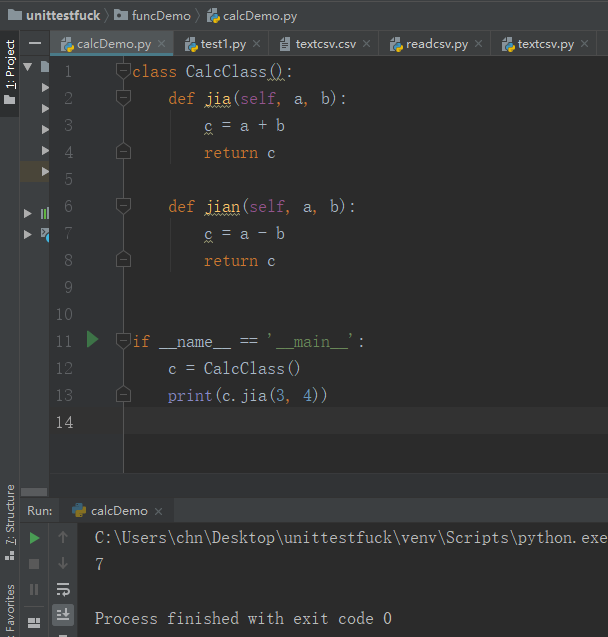Click the '__main__' string on line 11

pos(310,341)
